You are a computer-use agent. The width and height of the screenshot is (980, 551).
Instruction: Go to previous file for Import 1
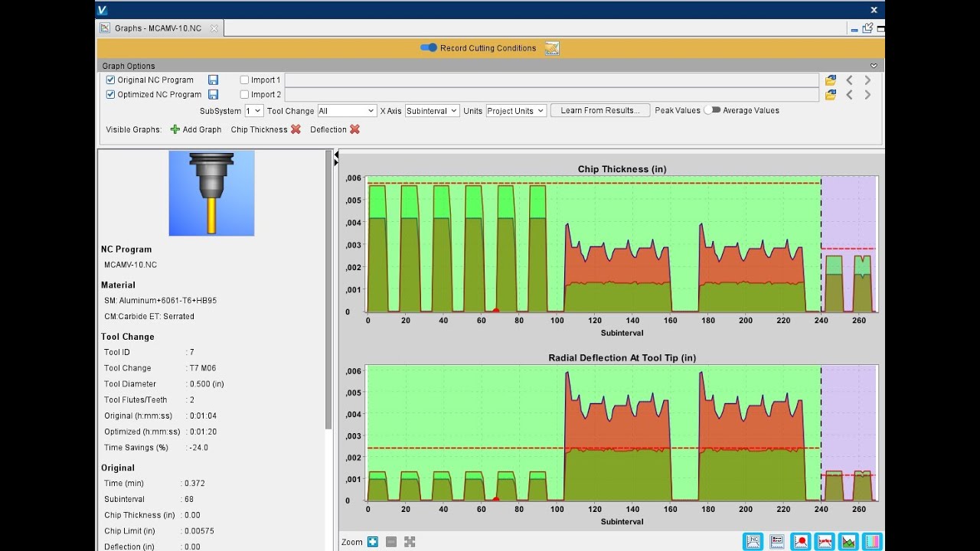pyautogui.click(x=849, y=80)
